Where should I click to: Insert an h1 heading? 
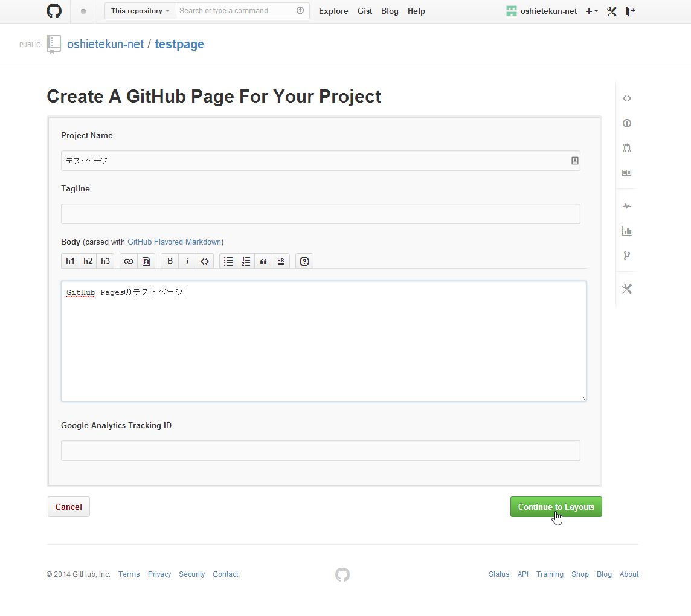click(70, 261)
